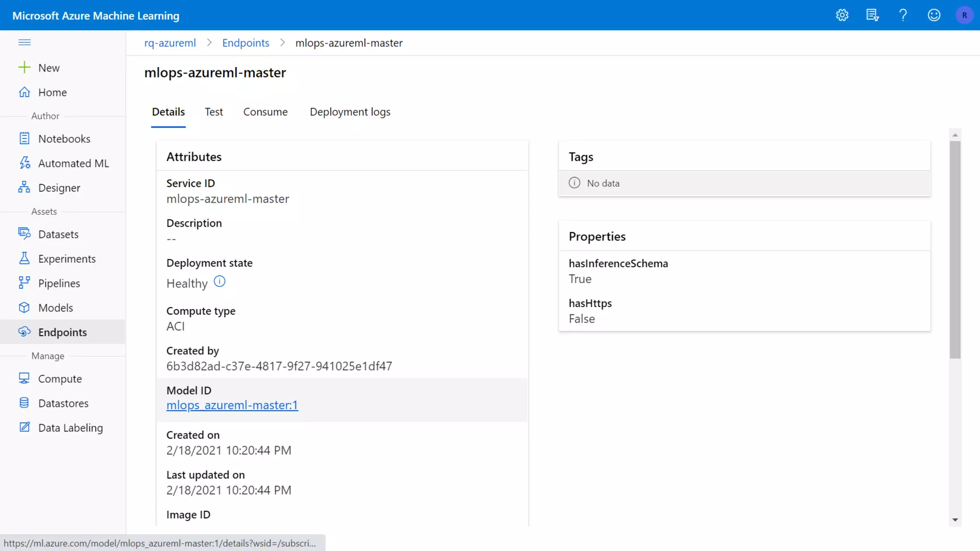Viewport: 980px width, 551px height.
Task: Open the Datasets section
Action: point(58,234)
